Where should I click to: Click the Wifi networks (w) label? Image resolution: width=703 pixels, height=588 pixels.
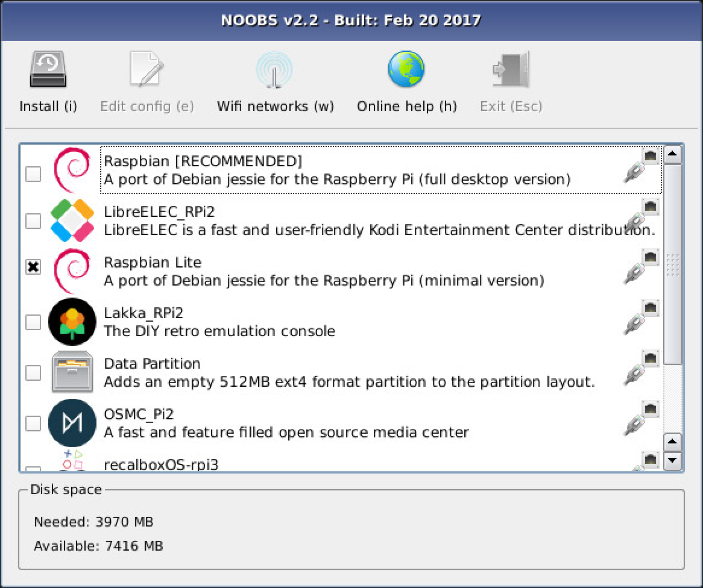(x=276, y=107)
